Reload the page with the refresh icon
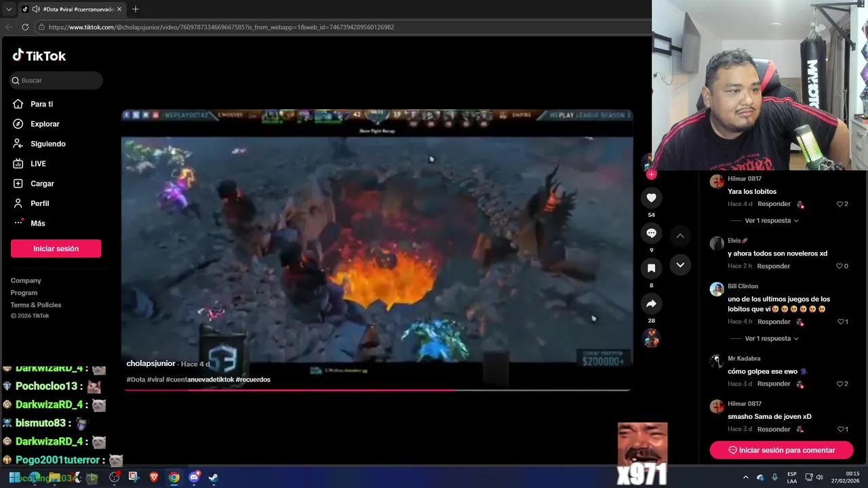 pos(25,27)
